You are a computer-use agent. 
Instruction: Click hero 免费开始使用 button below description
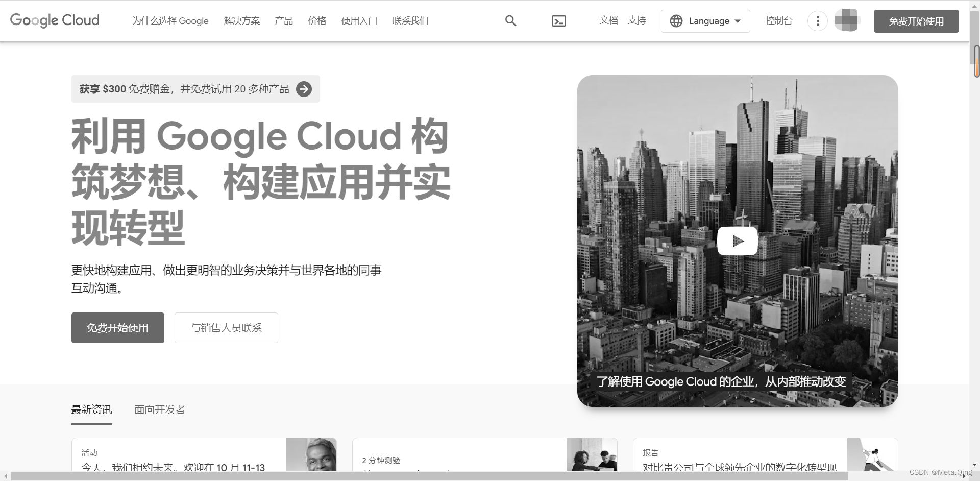[x=118, y=328]
